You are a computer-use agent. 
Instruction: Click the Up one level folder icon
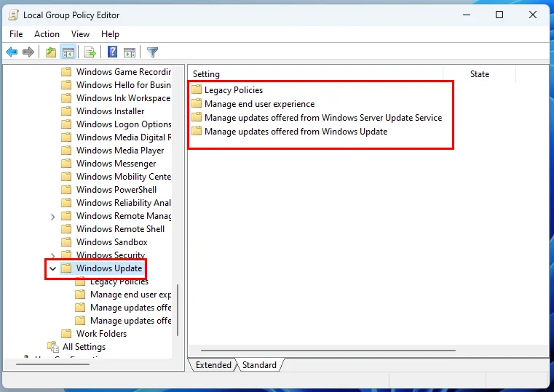pyautogui.click(x=51, y=52)
